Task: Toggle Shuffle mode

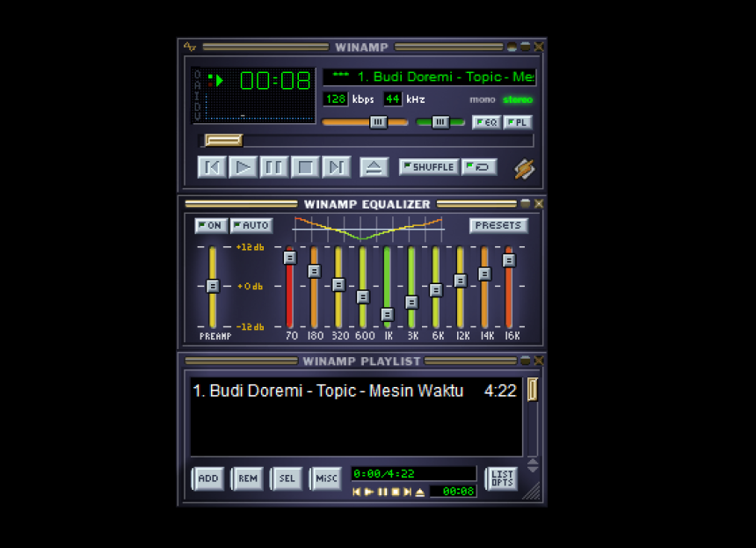Action: pos(429,167)
